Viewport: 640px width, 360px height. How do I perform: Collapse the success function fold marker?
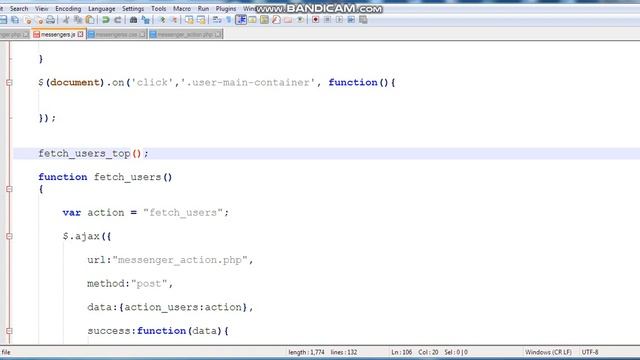click(x=9, y=331)
